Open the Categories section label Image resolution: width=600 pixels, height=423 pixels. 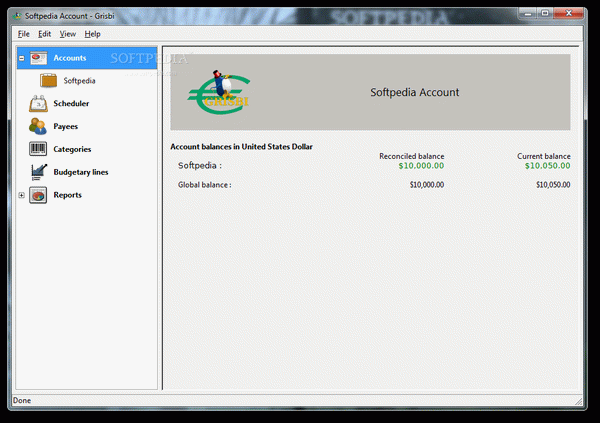pos(72,149)
